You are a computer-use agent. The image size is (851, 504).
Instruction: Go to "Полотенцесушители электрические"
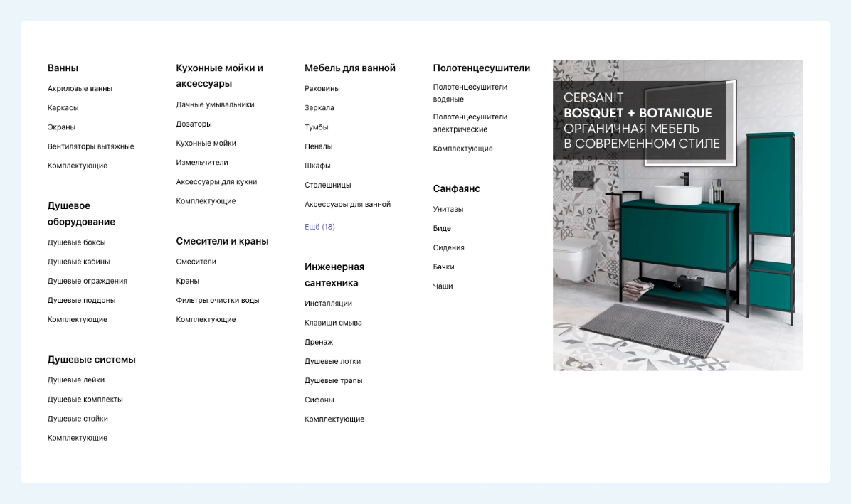click(470, 123)
